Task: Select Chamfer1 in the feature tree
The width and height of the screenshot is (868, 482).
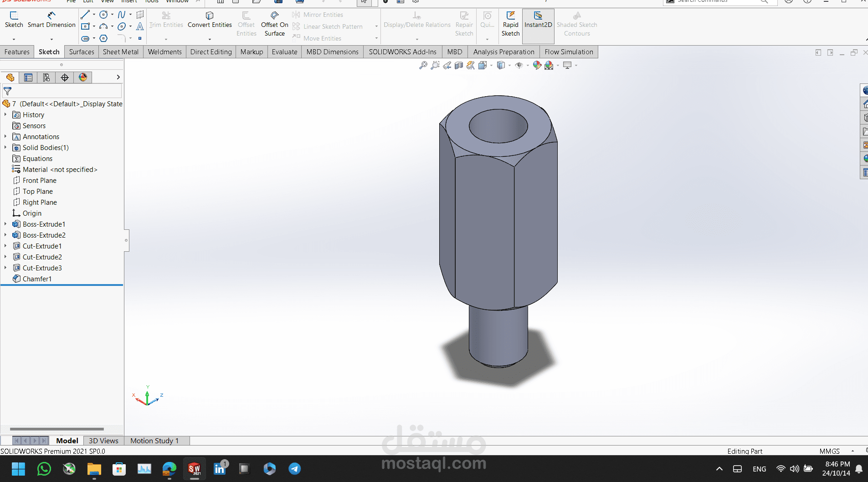Action: click(37, 279)
